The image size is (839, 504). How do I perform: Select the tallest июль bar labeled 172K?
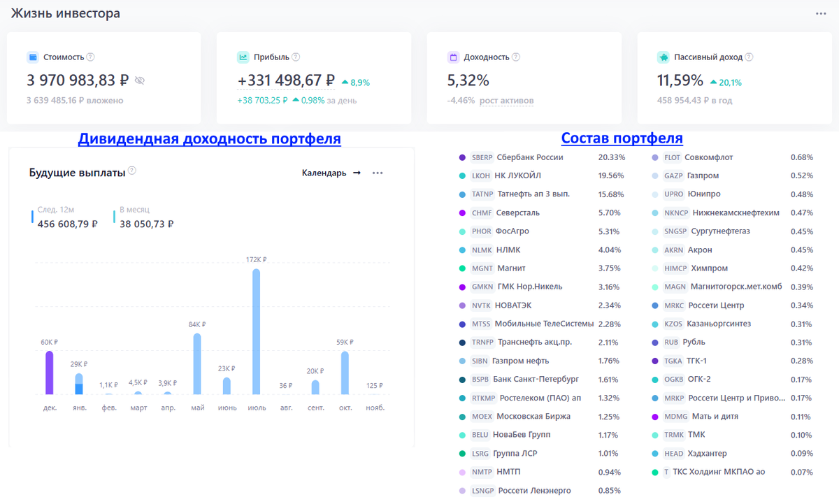click(256, 331)
